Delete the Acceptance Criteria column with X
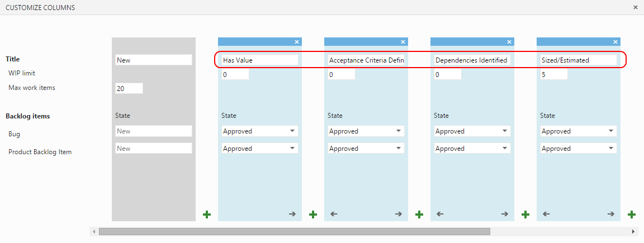 pos(403,42)
